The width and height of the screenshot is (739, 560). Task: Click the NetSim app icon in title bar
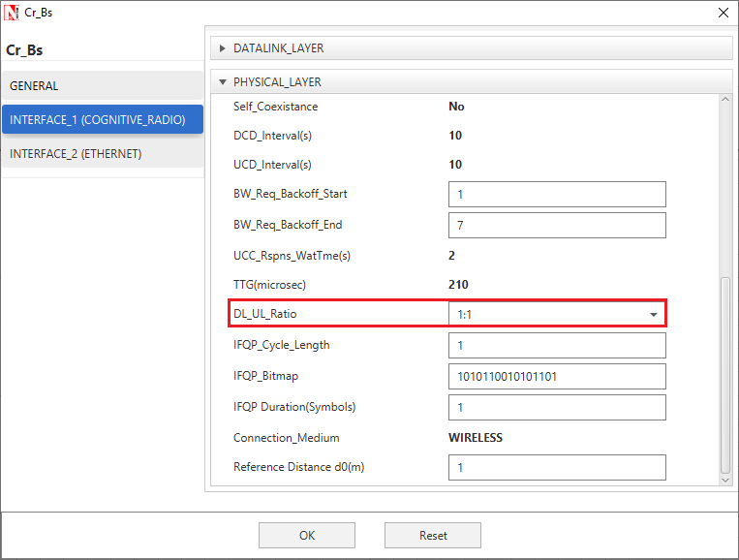click(x=12, y=13)
